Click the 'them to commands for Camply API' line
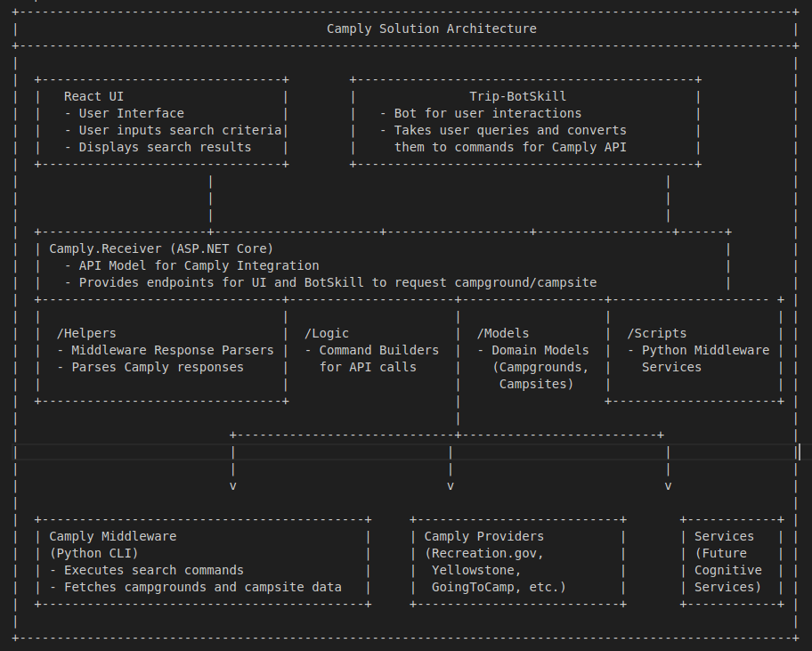The height and width of the screenshot is (651, 812). point(510,147)
